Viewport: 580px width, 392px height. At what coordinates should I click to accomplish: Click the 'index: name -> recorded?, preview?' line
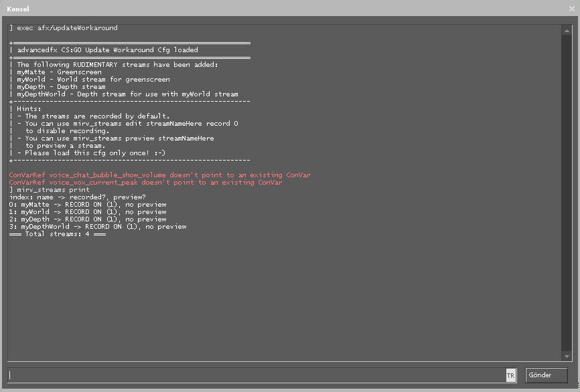point(78,197)
